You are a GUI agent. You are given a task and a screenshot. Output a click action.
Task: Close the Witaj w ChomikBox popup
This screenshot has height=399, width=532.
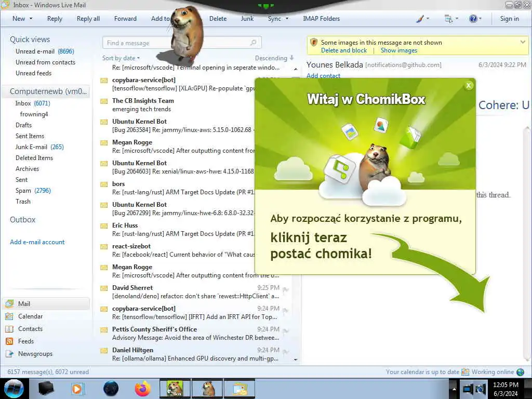[x=469, y=86]
